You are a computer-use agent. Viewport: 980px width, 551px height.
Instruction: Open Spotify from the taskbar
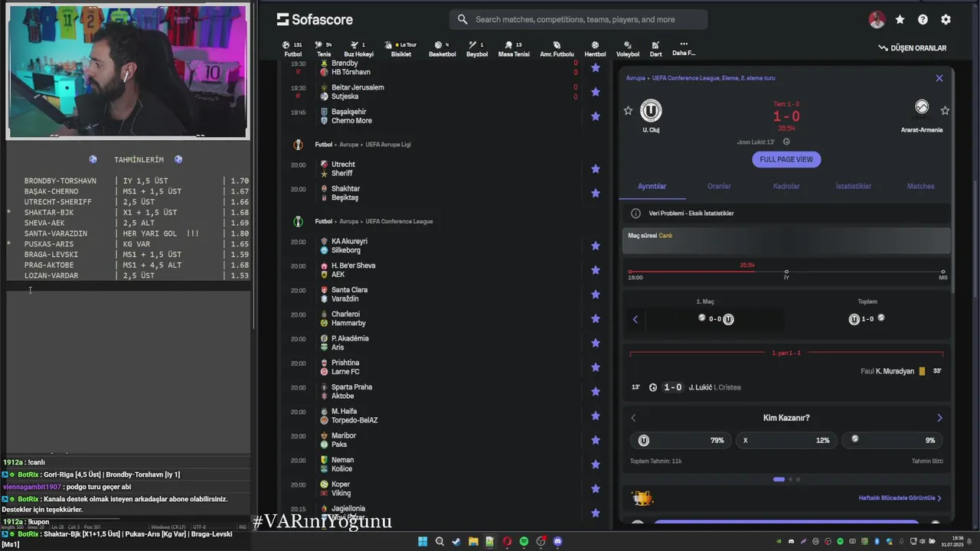pyautogui.click(x=524, y=542)
